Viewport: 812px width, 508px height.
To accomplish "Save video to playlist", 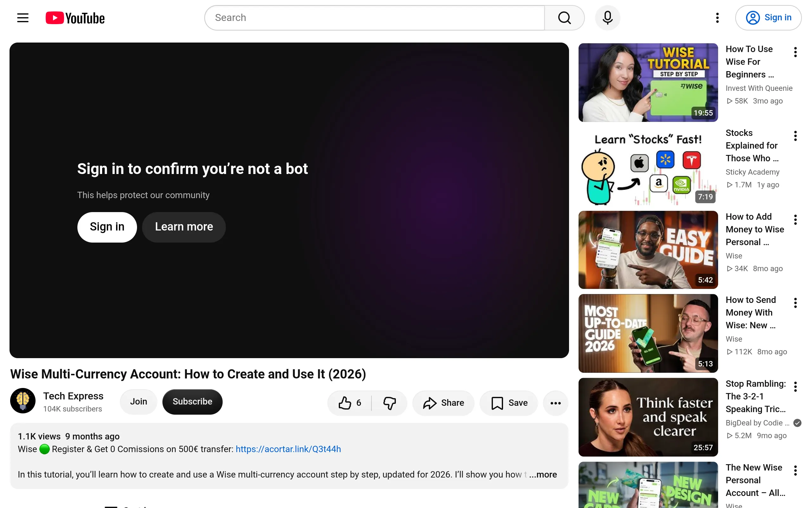I will point(509,403).
